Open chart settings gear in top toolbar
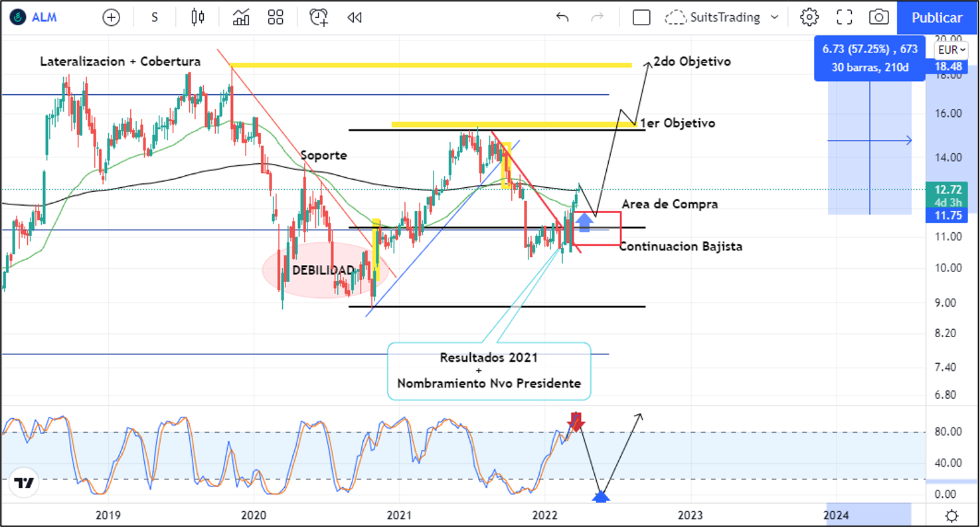Screen dimensions: 980x527 (x=809, y=18)
